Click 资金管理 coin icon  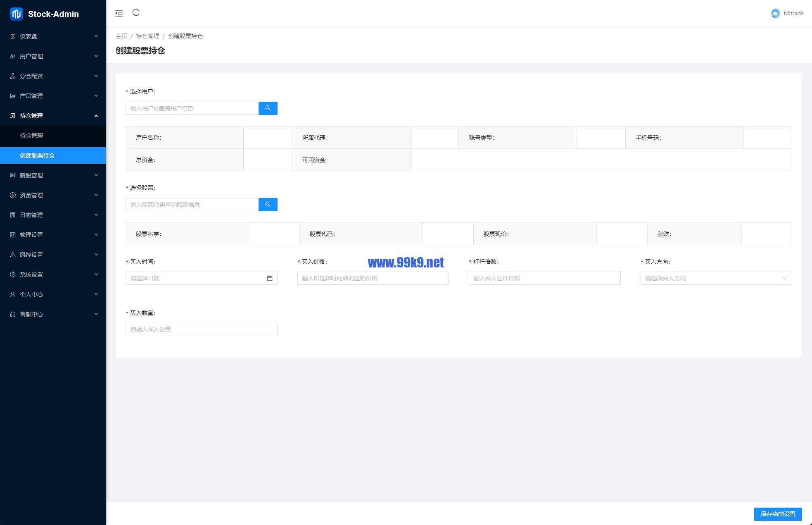click(x=13, y=195)
